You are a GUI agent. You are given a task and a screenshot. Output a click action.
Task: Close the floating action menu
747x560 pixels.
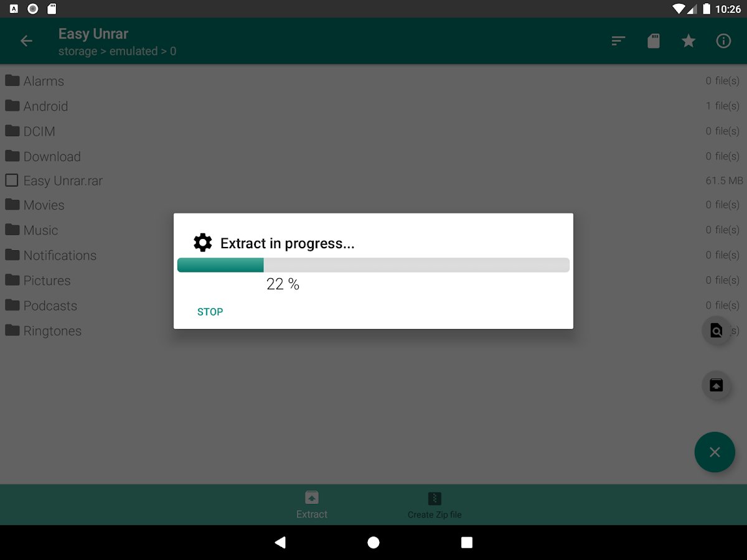715,452
